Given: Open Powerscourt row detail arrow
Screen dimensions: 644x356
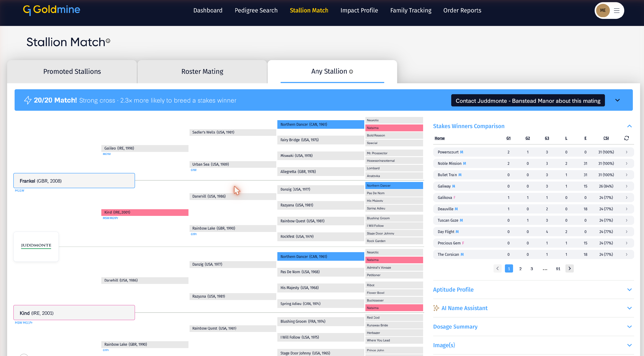Looking at the screenshot, I should (x=626, y=152).
